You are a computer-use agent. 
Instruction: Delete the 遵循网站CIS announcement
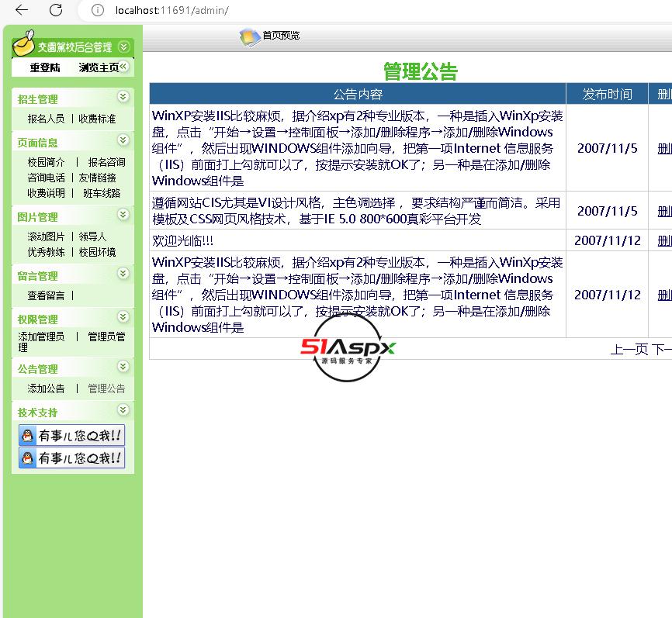(665, 211)
